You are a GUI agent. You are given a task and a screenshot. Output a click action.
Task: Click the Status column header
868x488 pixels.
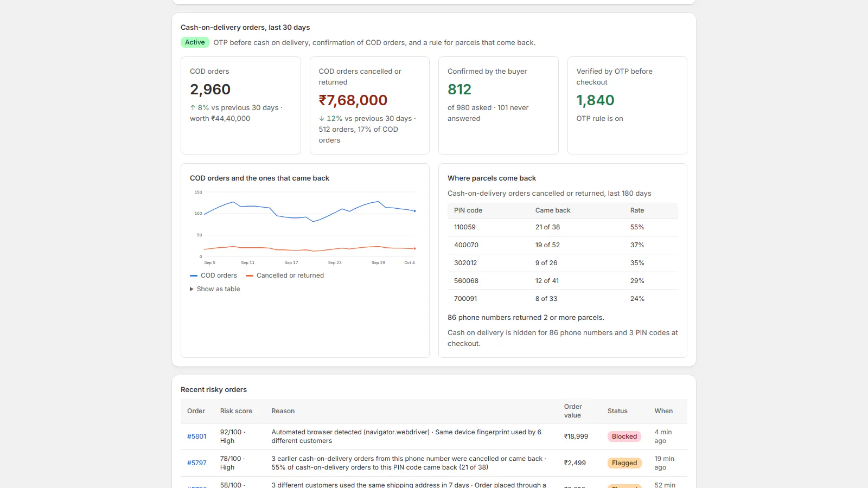[617, 411]
